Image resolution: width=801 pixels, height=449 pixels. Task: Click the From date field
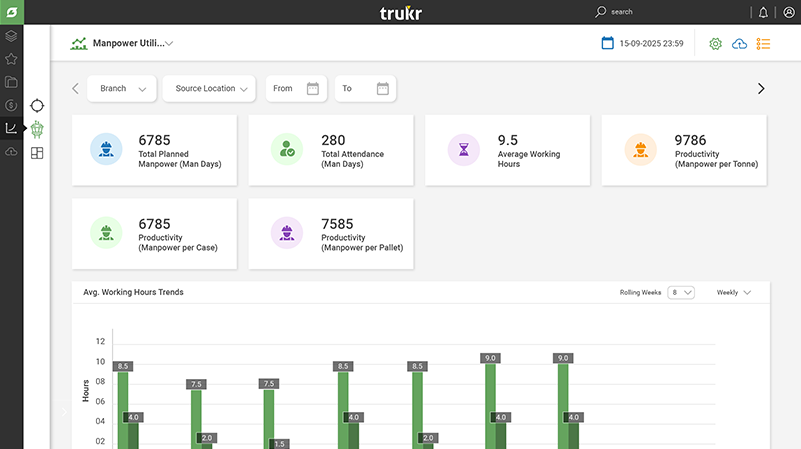pyautogui.click(x=296, y=89)
